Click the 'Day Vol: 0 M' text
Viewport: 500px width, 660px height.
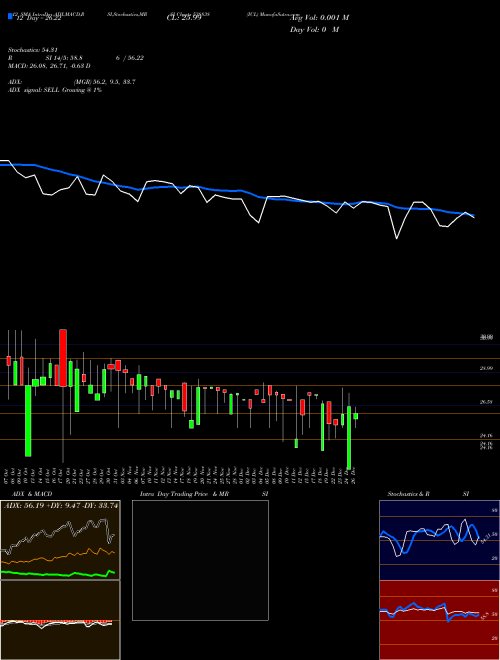tap(314, 29)
